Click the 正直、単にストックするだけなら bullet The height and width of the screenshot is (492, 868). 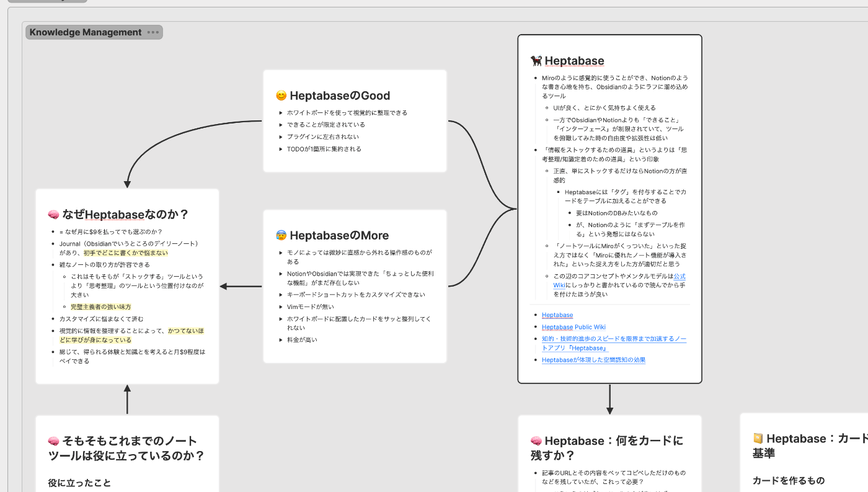coord(620,176)
